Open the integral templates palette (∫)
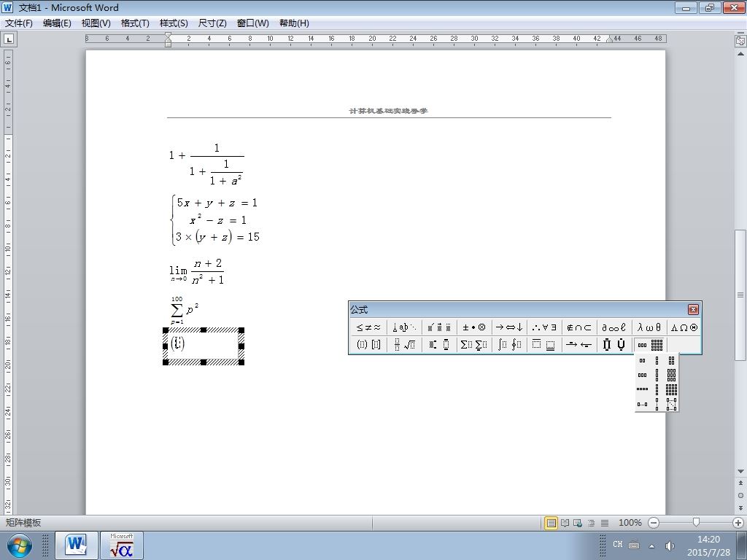Screen dimensions: 747x560 click(x=509, y=345)
